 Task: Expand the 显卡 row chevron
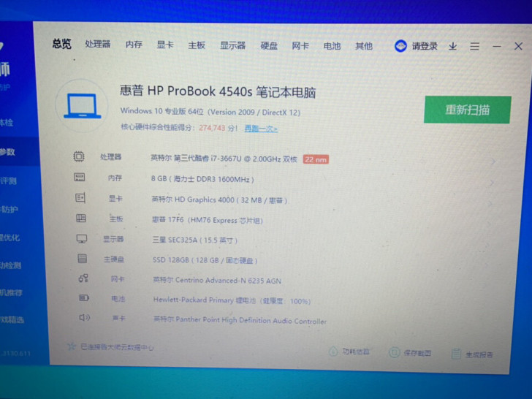(490, 204)
